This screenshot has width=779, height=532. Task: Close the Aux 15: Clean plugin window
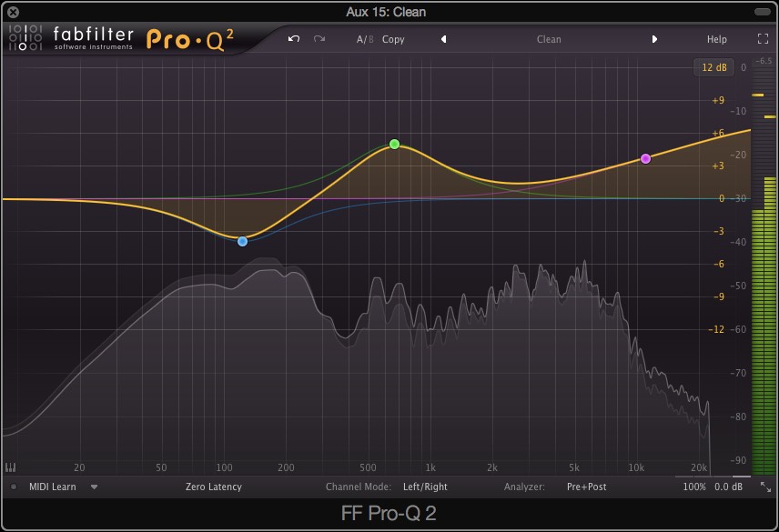coord(14,12)
